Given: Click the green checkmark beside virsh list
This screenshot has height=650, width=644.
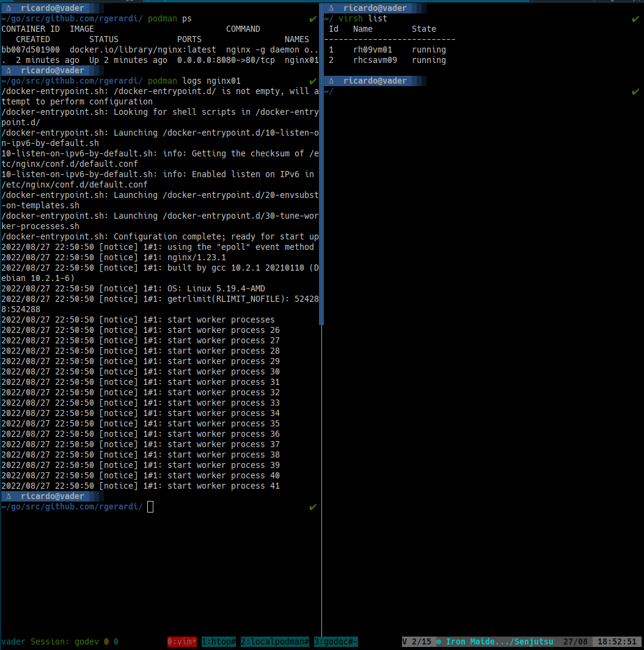Looking at the screenshot, I should coord(635,19).
